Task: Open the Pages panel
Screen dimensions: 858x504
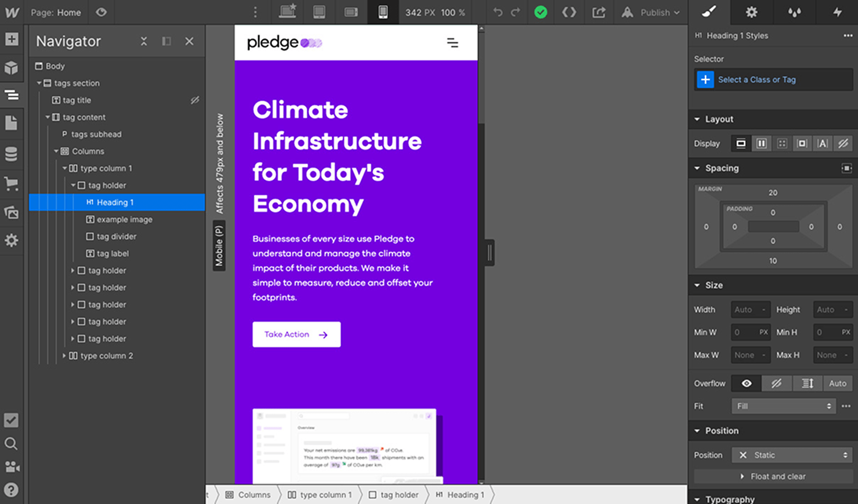Action: click(12, 123)
